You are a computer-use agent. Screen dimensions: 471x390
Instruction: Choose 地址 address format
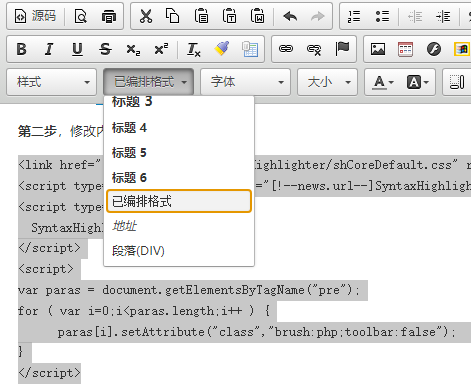(179, 226)
